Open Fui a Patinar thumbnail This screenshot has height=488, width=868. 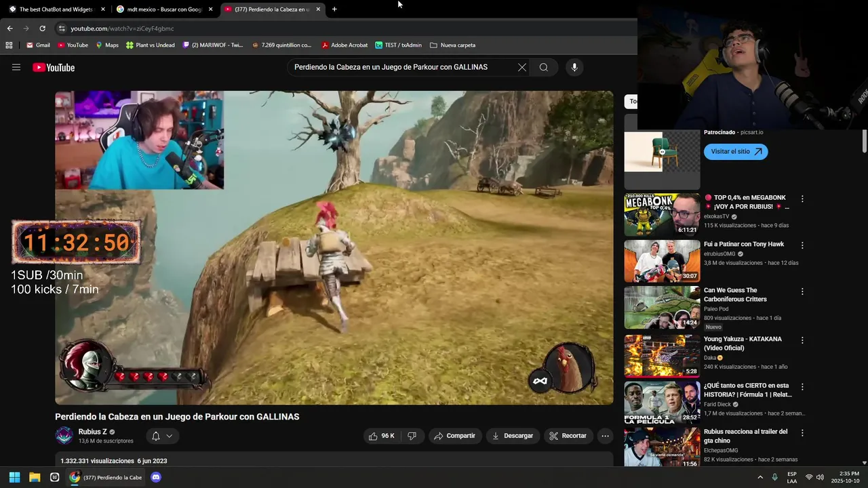click(662, 260)
